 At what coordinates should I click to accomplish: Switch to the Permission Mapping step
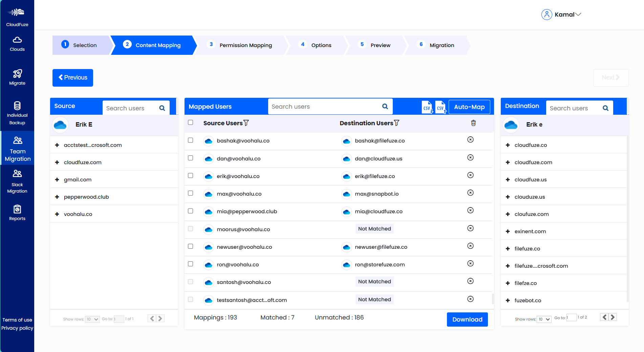click(x=245, y=45)
